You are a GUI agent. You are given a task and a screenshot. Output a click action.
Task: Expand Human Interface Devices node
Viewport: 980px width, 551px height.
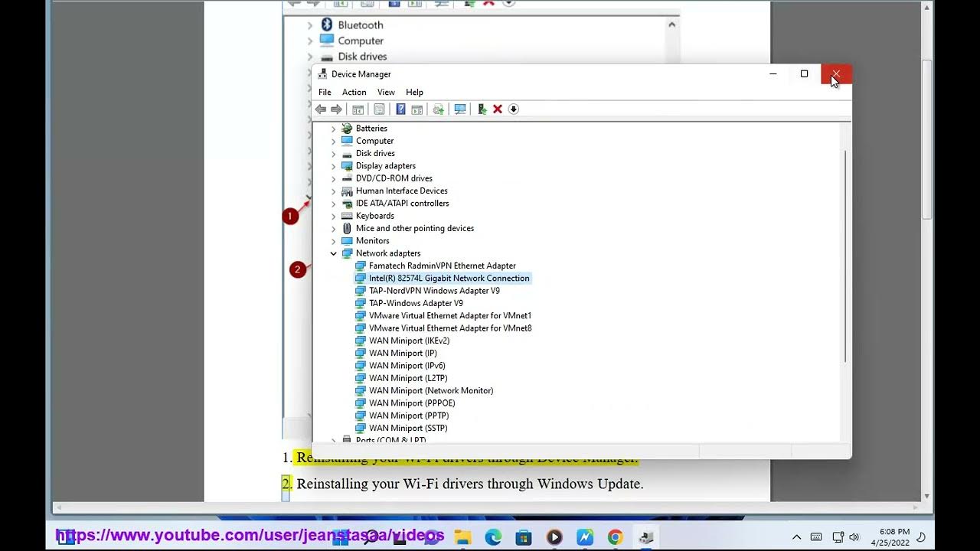click(x=334, y=191)
